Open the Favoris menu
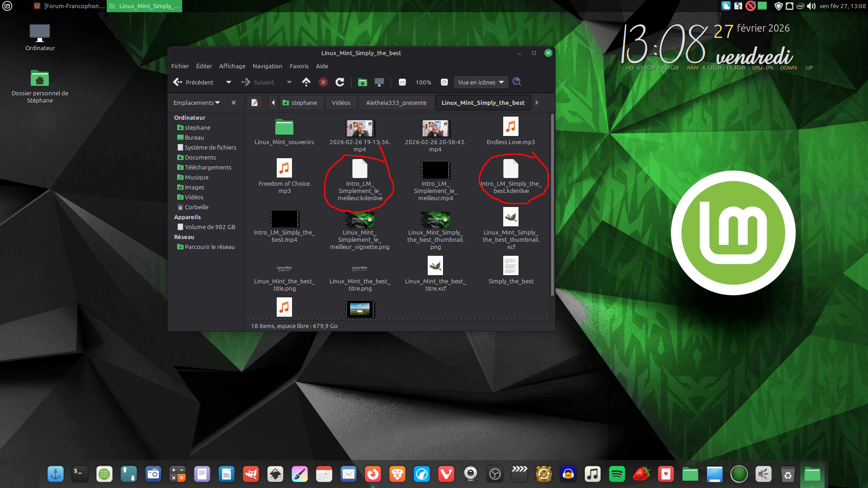Image resolution: width=868 pixels, height=488 pixels. click(299, 66)
